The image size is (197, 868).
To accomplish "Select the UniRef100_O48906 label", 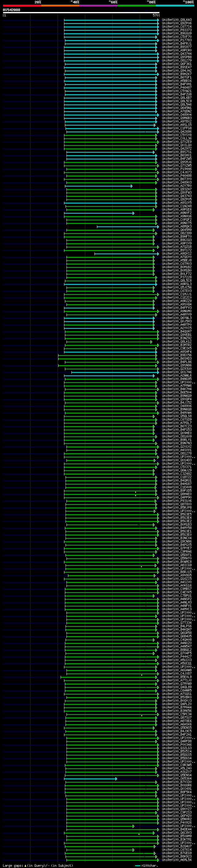I will click(177, 406).
